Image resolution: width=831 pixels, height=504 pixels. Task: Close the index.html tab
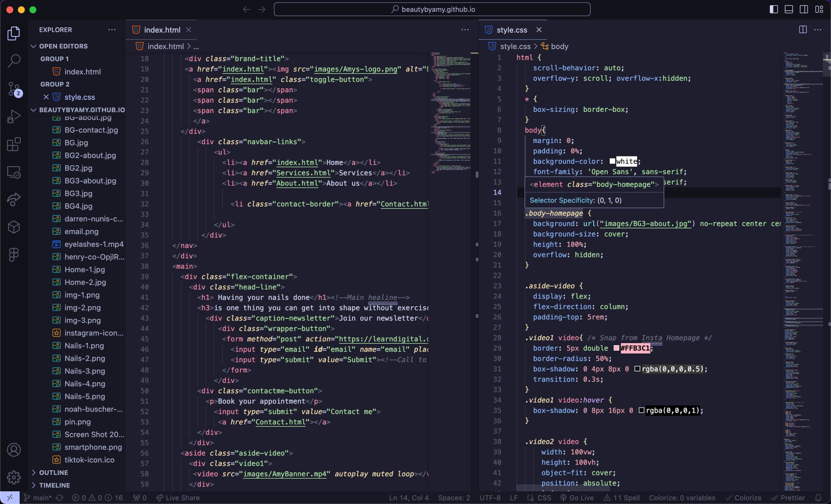(189, 30)
